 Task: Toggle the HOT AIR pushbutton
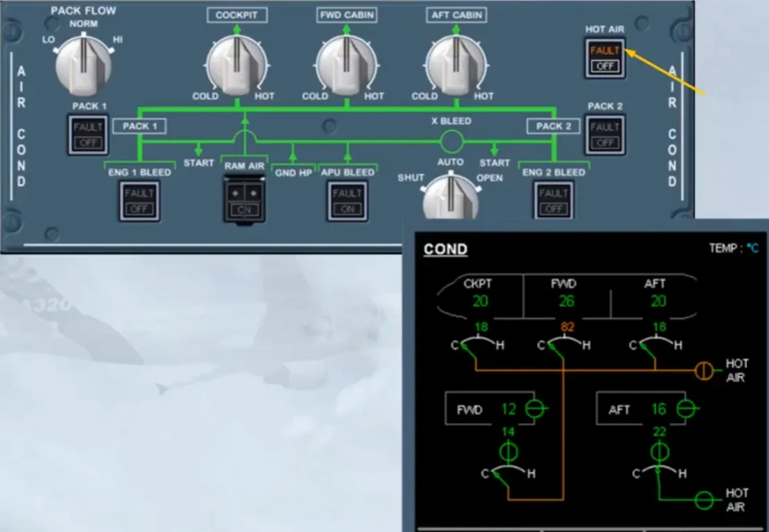coord(605,58)
